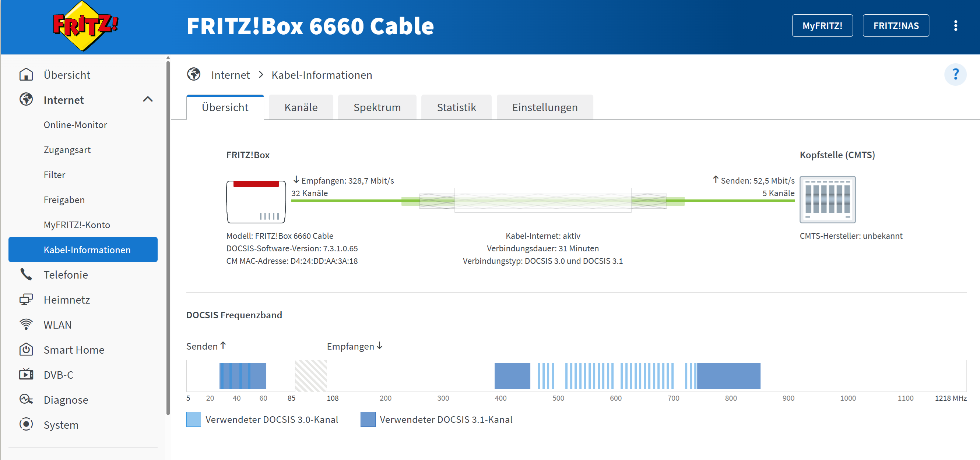Open the Diagnose menu entry

pyautogui.click(x=66, y=400)
